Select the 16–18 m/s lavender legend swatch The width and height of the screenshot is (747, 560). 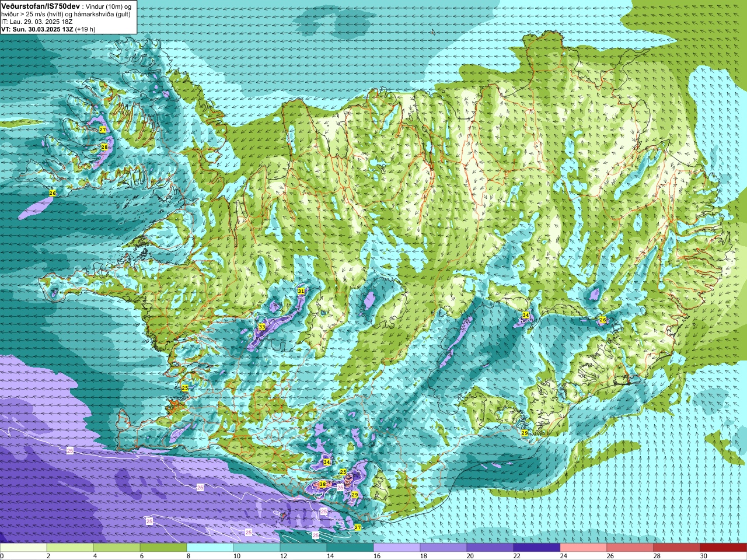coord(397,548)
